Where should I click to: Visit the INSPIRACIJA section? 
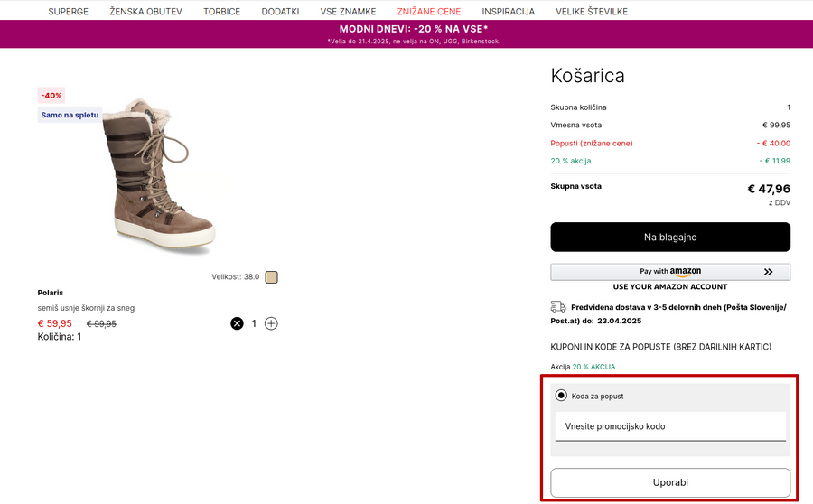pos(508,12)
